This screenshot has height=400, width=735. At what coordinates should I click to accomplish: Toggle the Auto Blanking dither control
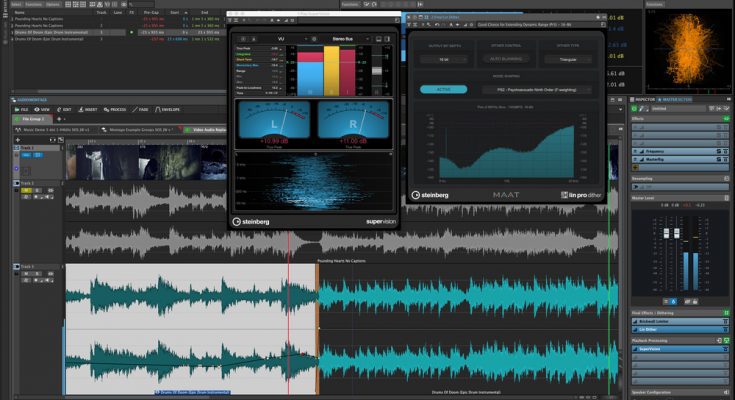click(506, 60)
